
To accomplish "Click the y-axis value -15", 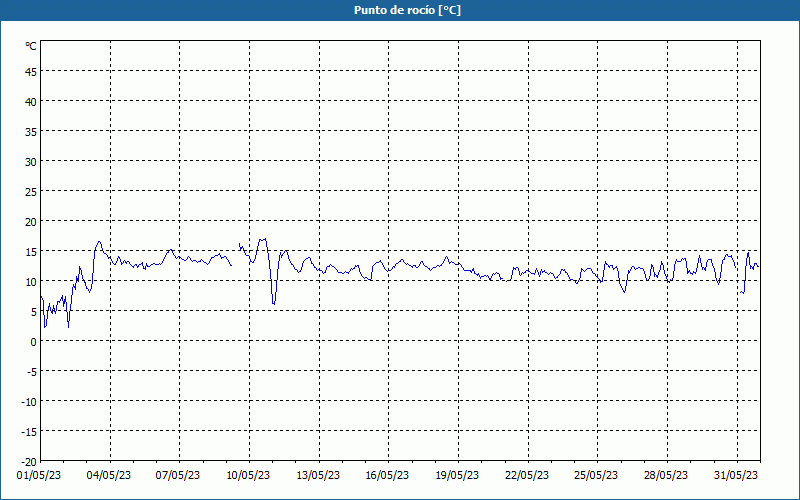I will point(29,432).
